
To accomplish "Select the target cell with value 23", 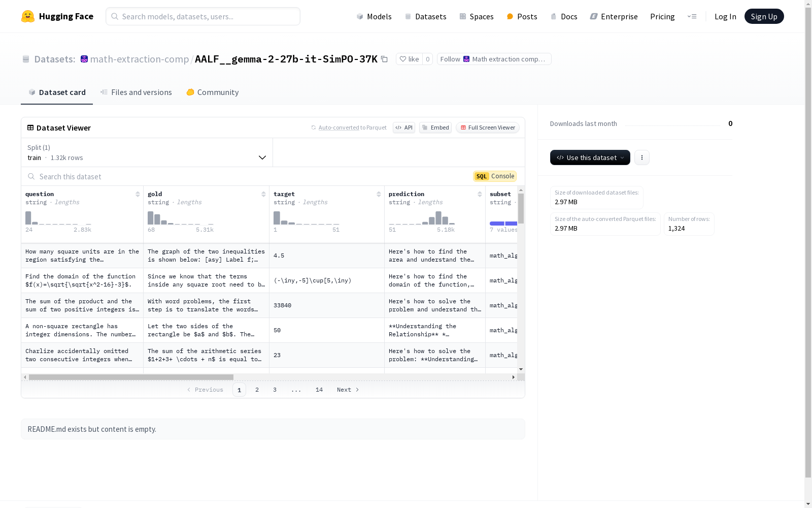I will click(x=327, y=355).
